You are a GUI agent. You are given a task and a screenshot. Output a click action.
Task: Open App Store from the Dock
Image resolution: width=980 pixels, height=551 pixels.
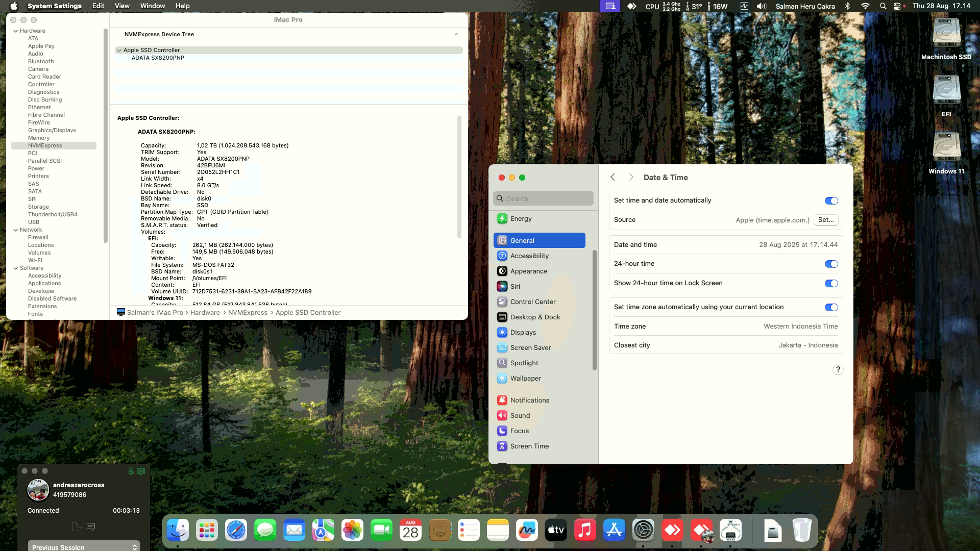tap(614, 531)
